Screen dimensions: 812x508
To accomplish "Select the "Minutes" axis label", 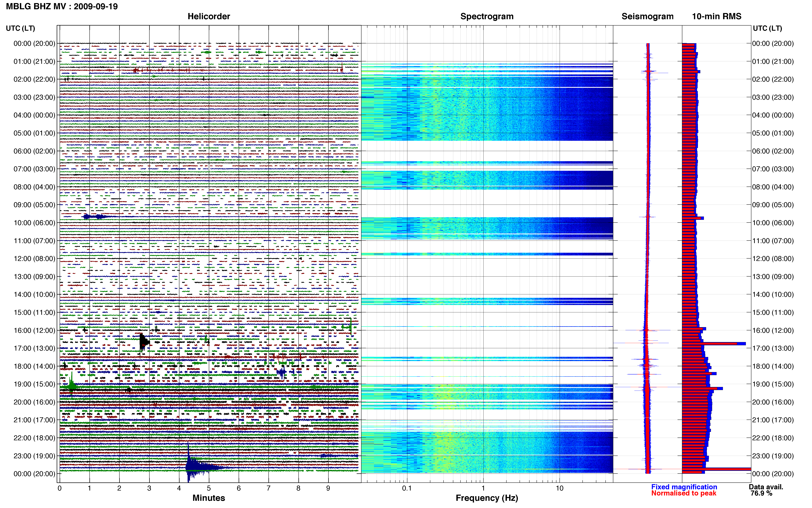I will [209, 498].
